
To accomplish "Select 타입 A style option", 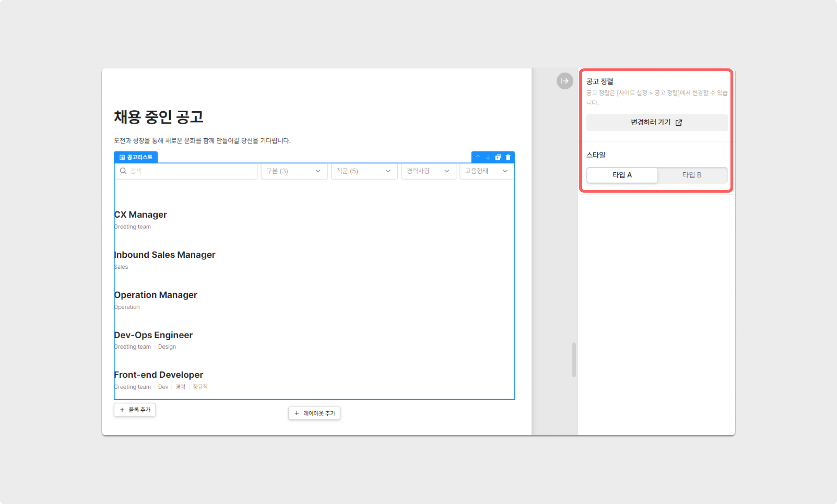I will pos(622,175).
